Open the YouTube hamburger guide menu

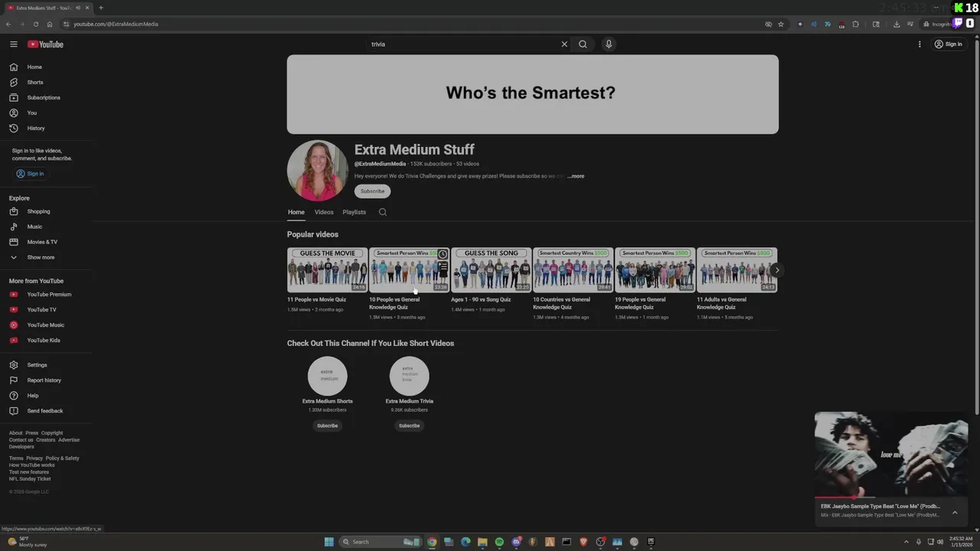click(14, 44)
